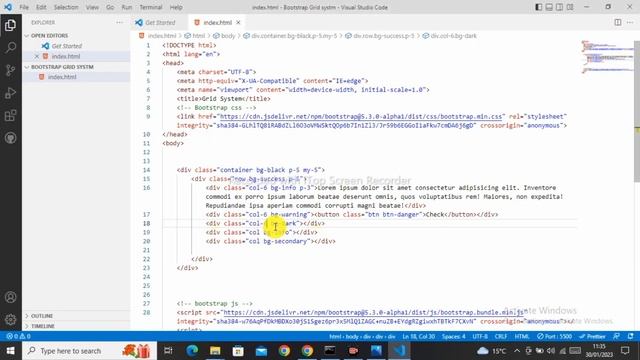The image size is (640, 360).
Task: Open File Explorer from taskbar
Action: click(x=215, y=351)
